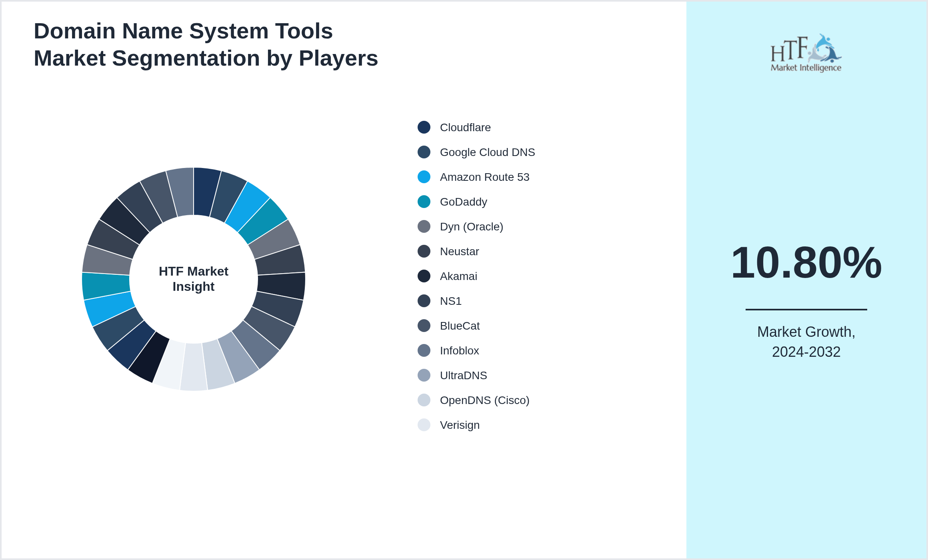Click the HTF Market Insight center label
The image size is (928, 560).
[x=194, y=279]
